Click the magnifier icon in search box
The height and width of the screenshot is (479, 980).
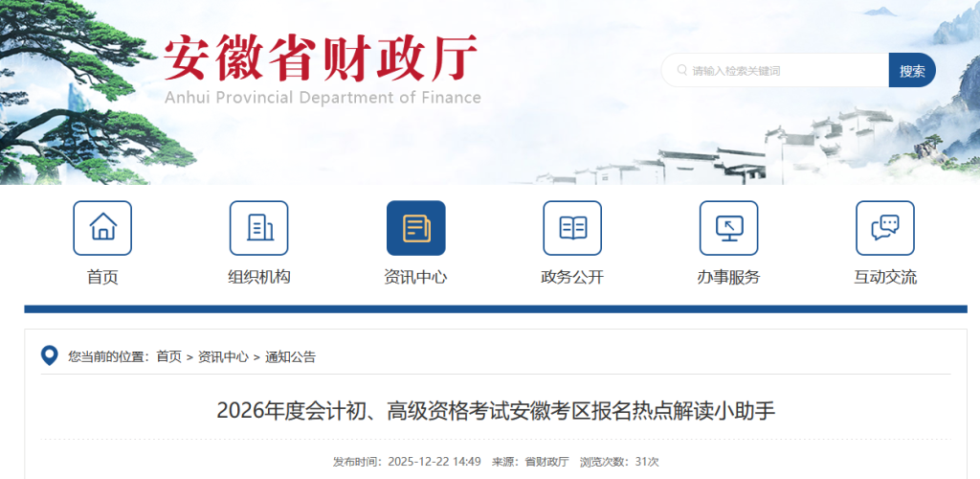(x=681, y=71)
